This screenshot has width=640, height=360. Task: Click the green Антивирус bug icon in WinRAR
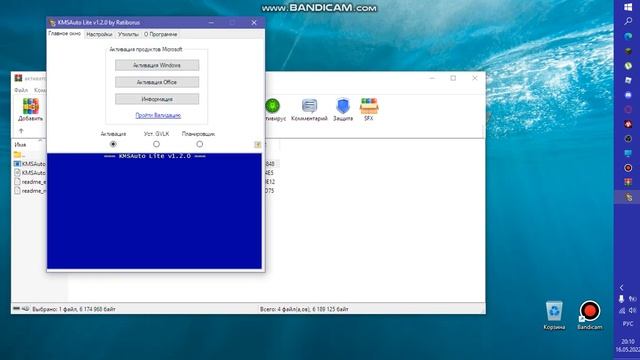272,106
